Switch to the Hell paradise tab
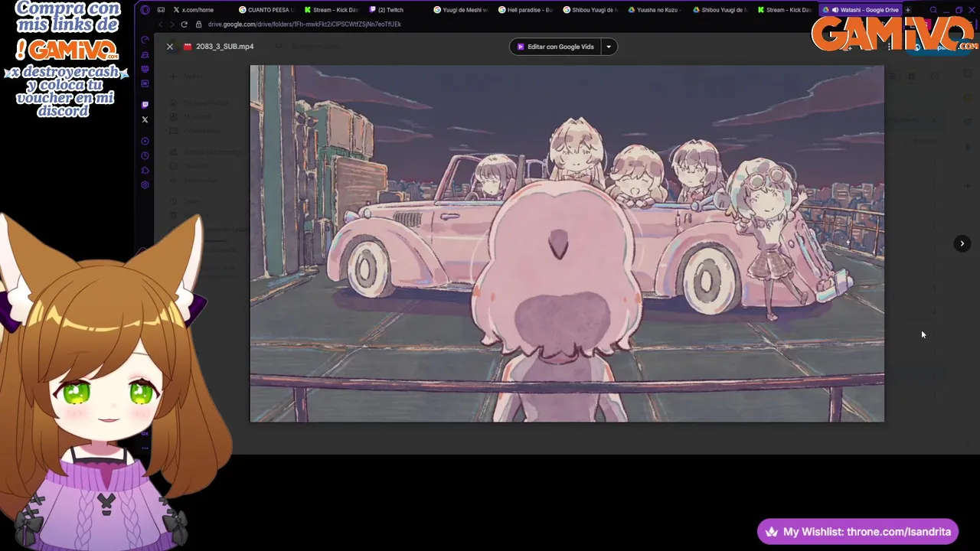The width and height of the screenshot is (980, 551). click(x=525, y=10)
